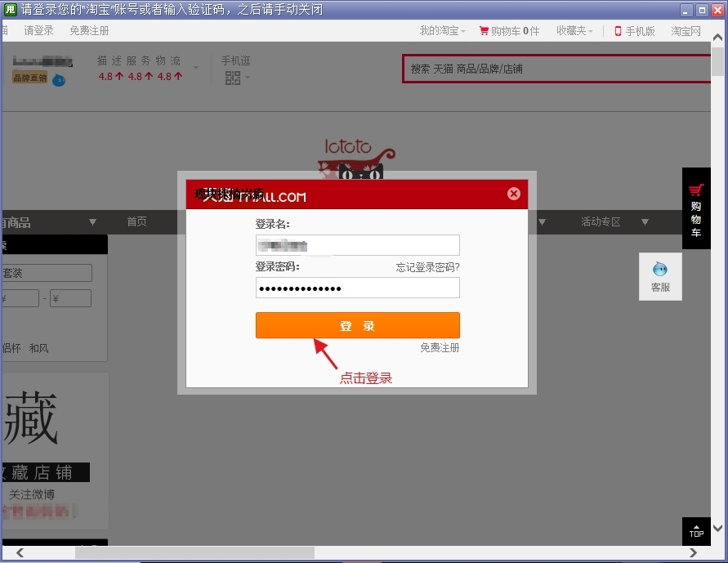728x563 pixels.
Task: Click horizontal scrollbar right arrow
Action: click(693, 552)
